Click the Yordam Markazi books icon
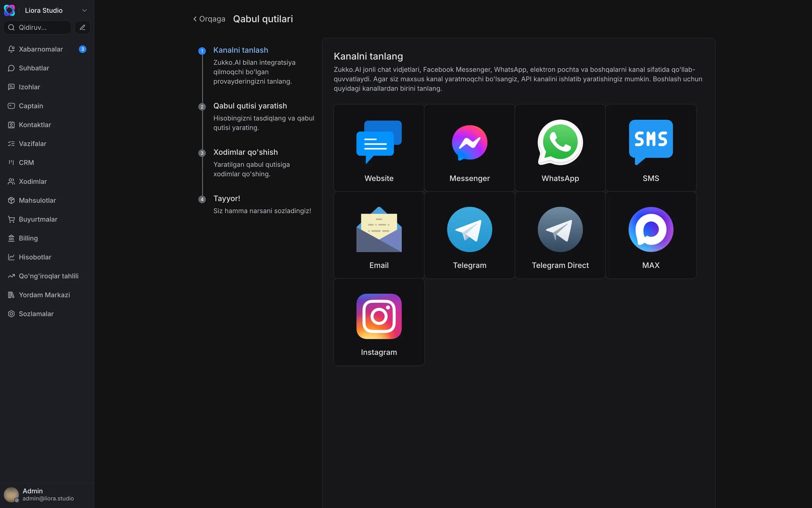This screenshot has width=812, height=508. [11, 295]
